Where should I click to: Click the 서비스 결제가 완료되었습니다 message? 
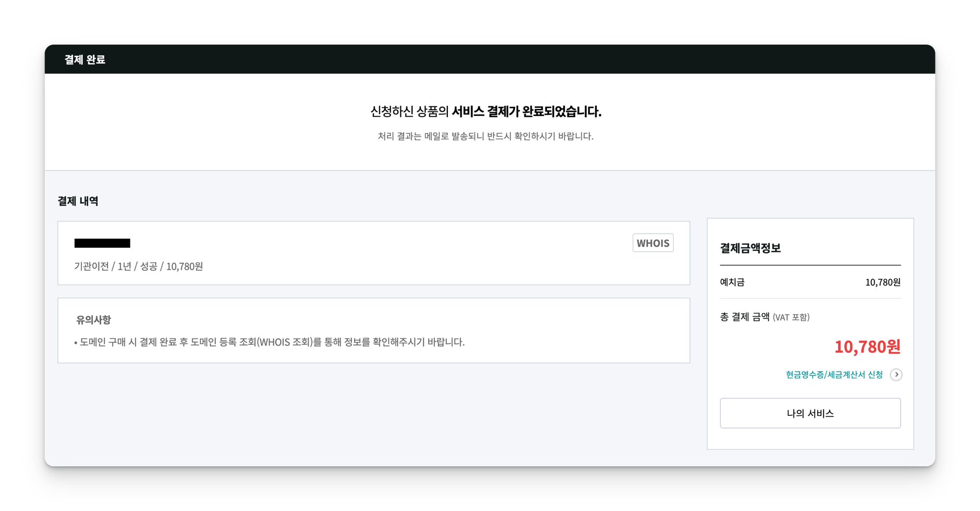[526, 112]
